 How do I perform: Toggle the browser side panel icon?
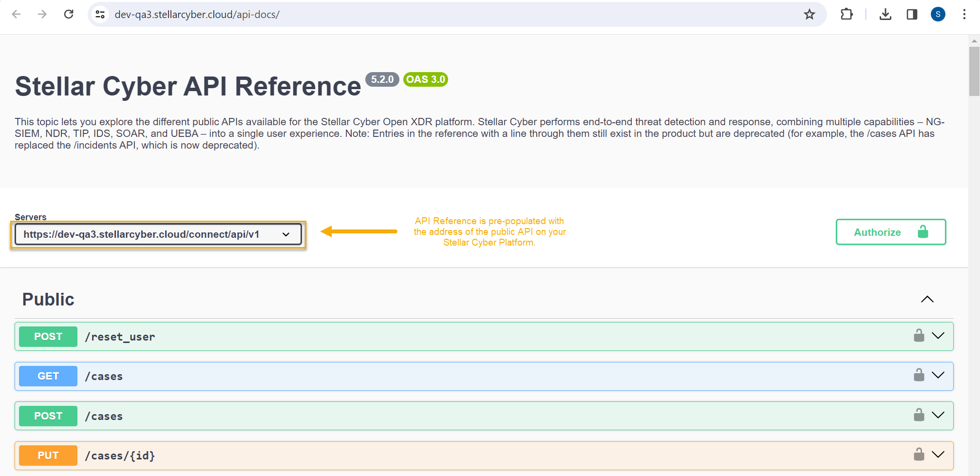point(912,15)
